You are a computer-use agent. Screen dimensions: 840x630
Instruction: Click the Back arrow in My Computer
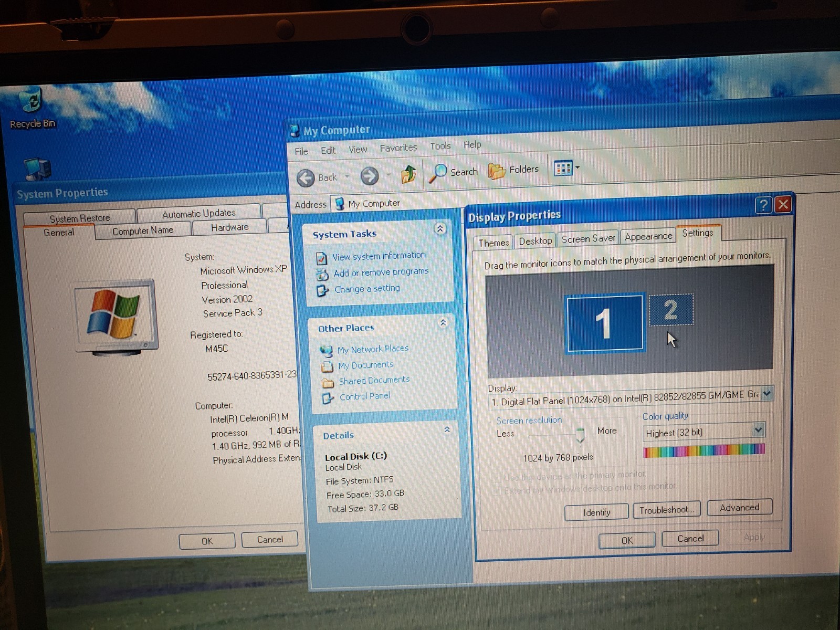[306, 178]
